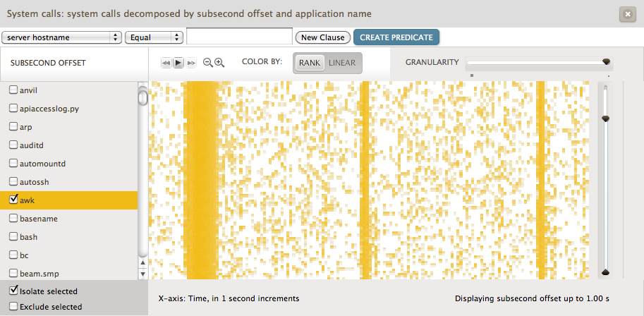This screenshot has height=316, width=644.
Task: Zoom out using the minus magnifier
Action: click(x=208, y=63)
